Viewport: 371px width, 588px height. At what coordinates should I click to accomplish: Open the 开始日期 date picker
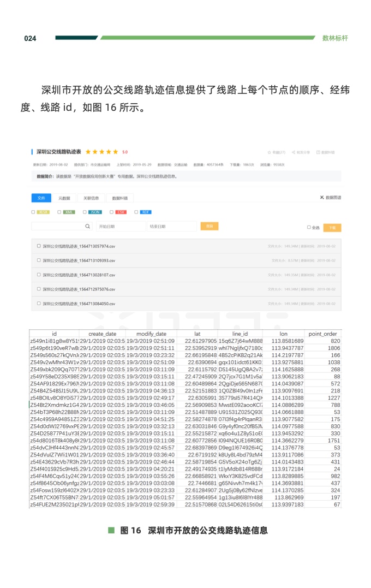click(119, 226)
